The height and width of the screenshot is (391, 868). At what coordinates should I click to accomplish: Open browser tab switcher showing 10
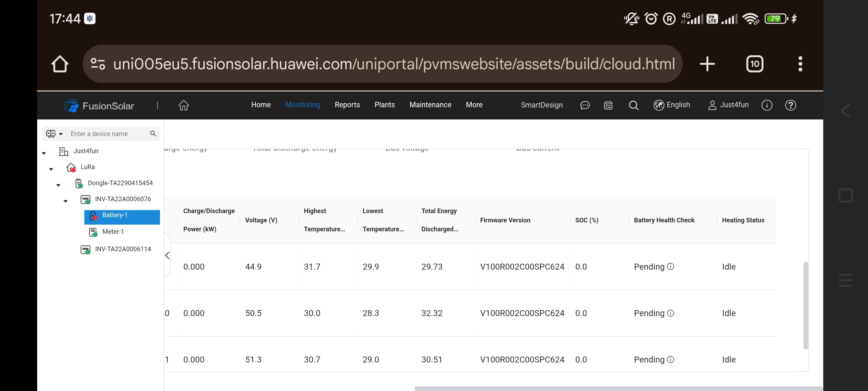pyautogui.click(x=754, y=64)
